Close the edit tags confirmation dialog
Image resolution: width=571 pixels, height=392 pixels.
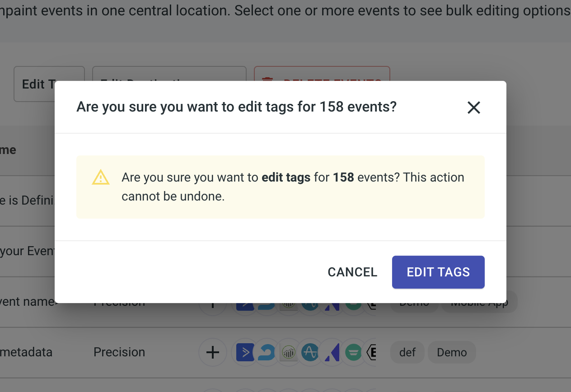pyautogui.click(x=473, y=107)
